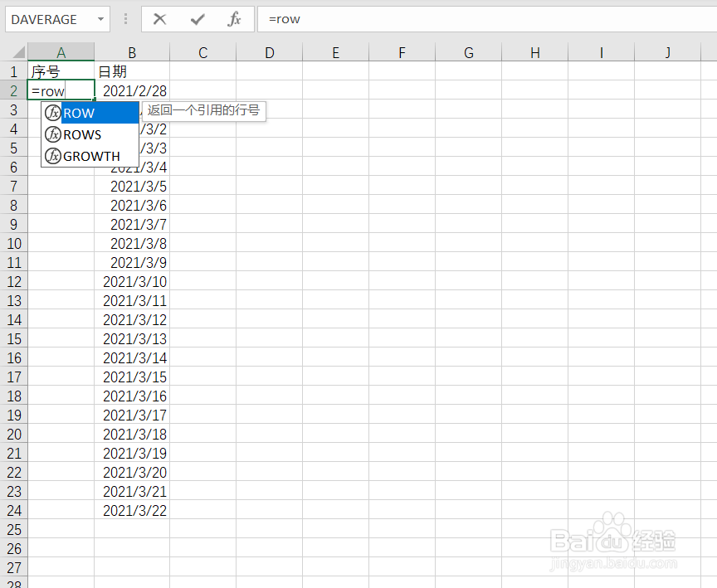
Task: Click cell with date 2021/3/9
Action: click(x=132, y=262)
